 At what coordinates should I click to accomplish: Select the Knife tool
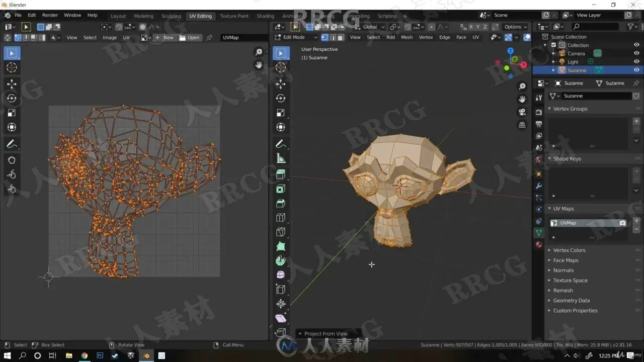(x=281, y=232)
